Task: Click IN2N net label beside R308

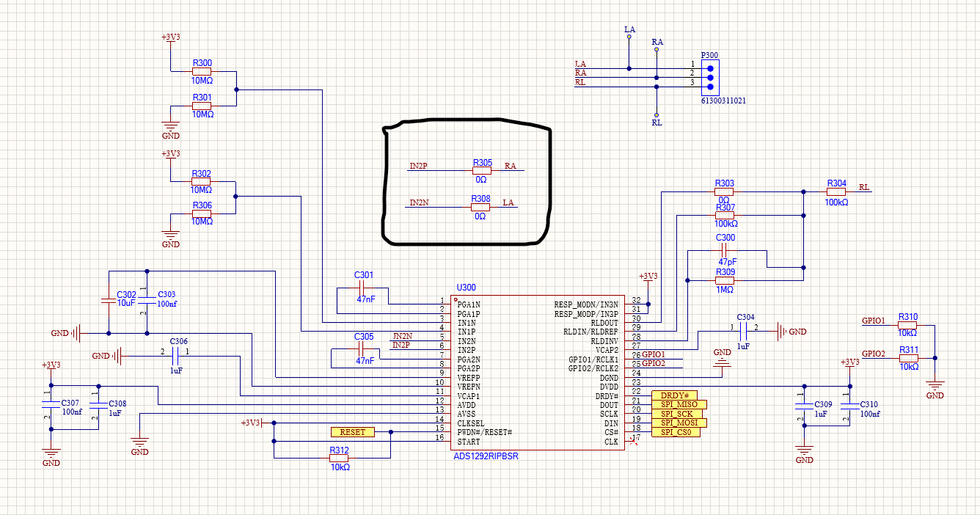Action: (419, 202)
